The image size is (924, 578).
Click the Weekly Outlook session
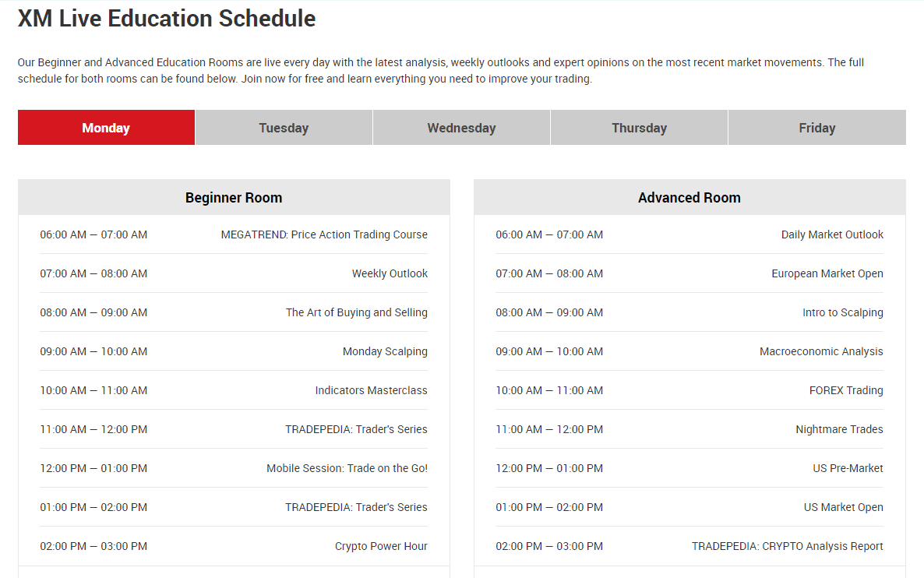click(390, 273)
